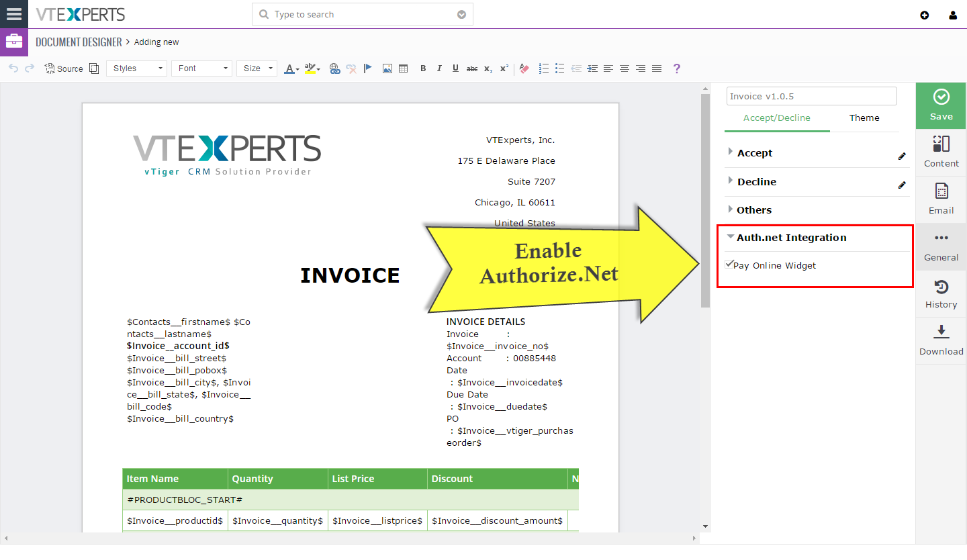Open the Content sidebar panel
The height and width of the screenshot is (560, 967).
pos(941,152)
